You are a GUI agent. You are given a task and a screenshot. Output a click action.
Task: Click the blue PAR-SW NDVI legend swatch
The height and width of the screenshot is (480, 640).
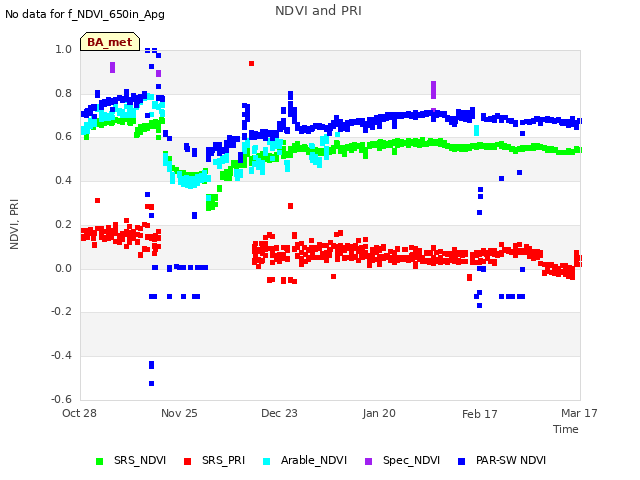coord(461,461)
